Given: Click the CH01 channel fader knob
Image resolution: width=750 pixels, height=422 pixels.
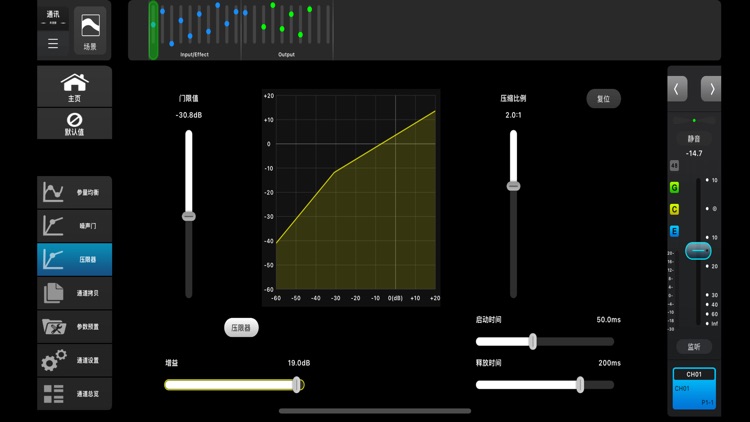Looking at the screenshot, I should [x=698, y=251].
